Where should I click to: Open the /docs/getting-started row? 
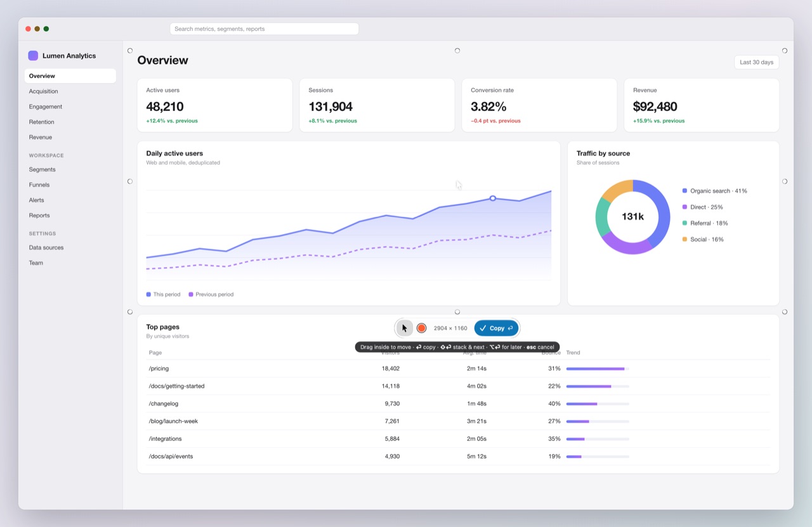pos(458,386)
